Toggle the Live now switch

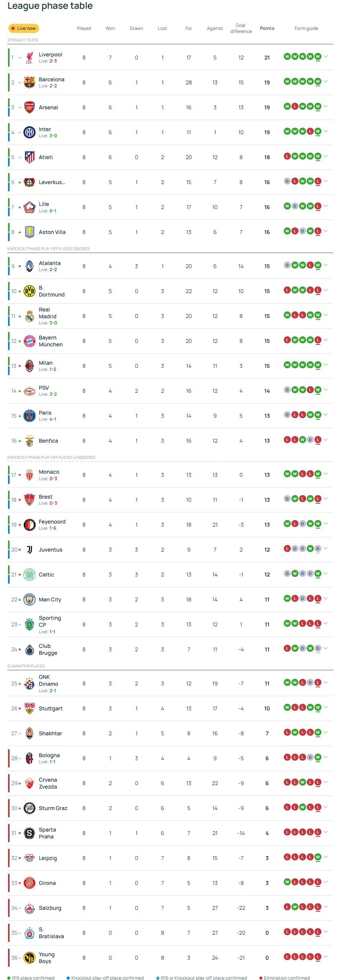(24, 28)
